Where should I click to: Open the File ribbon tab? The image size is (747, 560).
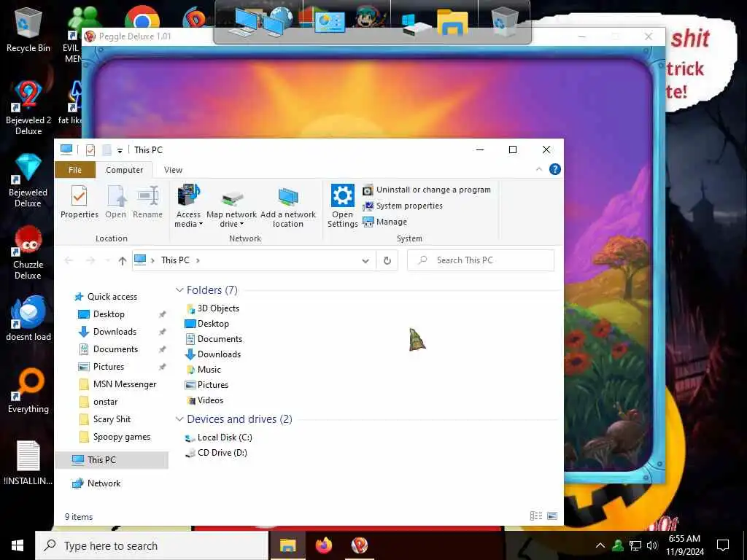(75, 170)
